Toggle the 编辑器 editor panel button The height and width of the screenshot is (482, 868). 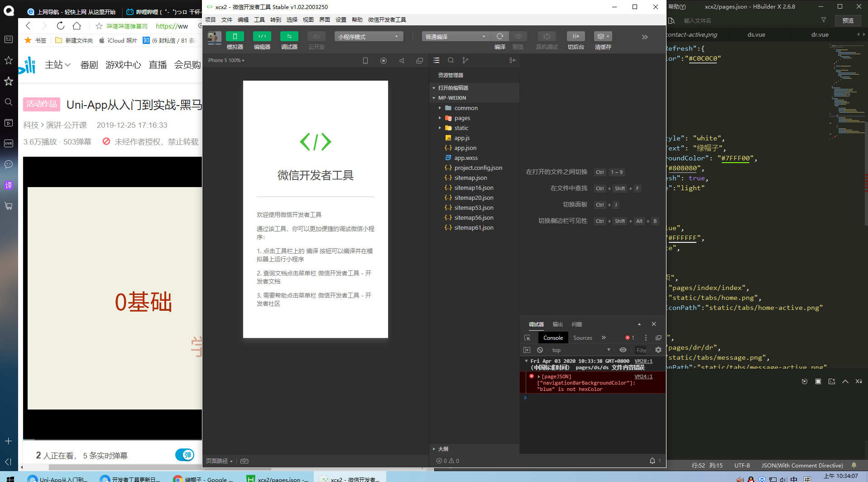click(x=262, y=36)
